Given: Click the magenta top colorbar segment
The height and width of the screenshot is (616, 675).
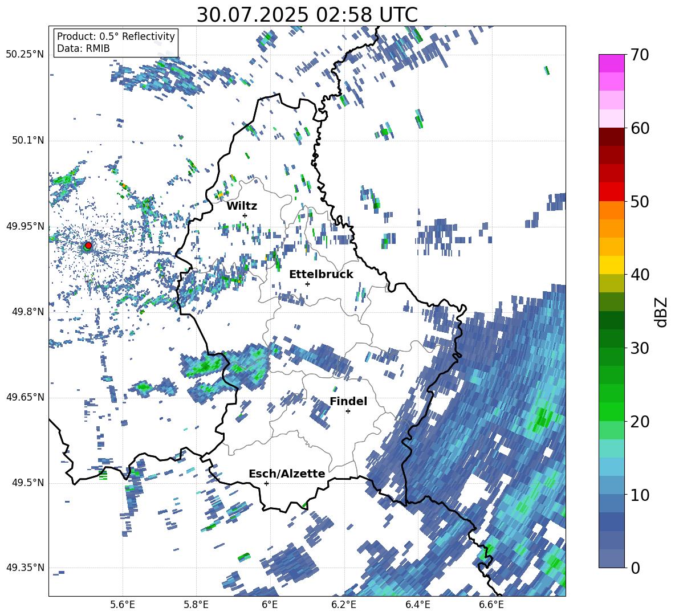Looking at the screenshot, I should pos(611,63).
